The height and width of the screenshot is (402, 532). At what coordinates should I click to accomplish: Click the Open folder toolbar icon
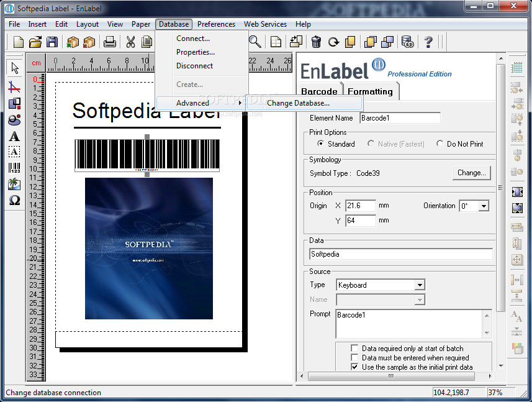[x=35, y=42]
